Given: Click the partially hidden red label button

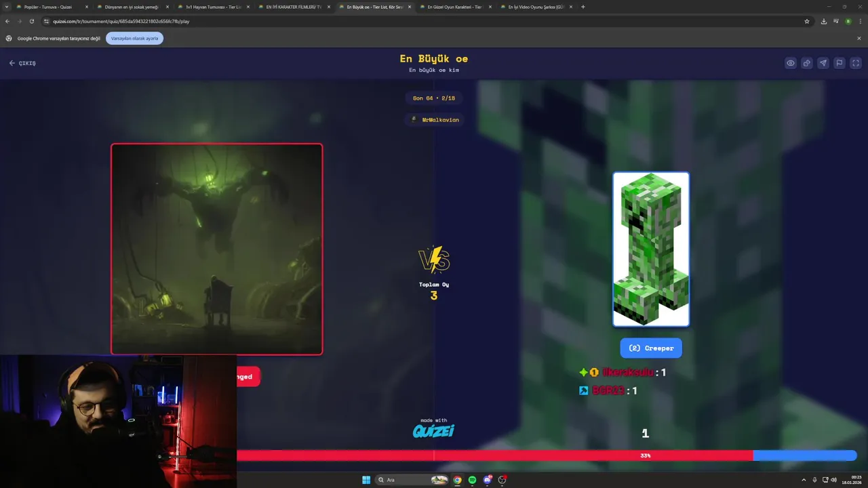Looking at the screenshot, I should click(x=248, y=377).
